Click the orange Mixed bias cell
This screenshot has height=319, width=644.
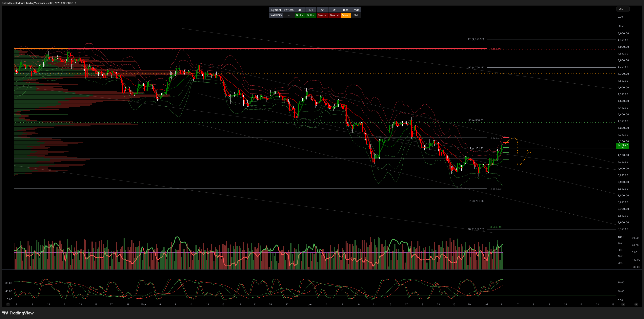pyautogui.click(x=346, y=15)
